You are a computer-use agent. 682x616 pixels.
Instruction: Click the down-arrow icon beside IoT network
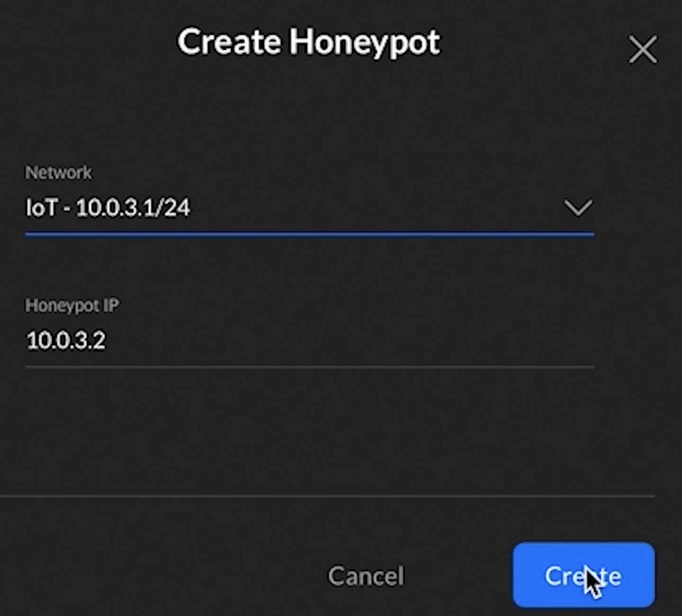578,208
